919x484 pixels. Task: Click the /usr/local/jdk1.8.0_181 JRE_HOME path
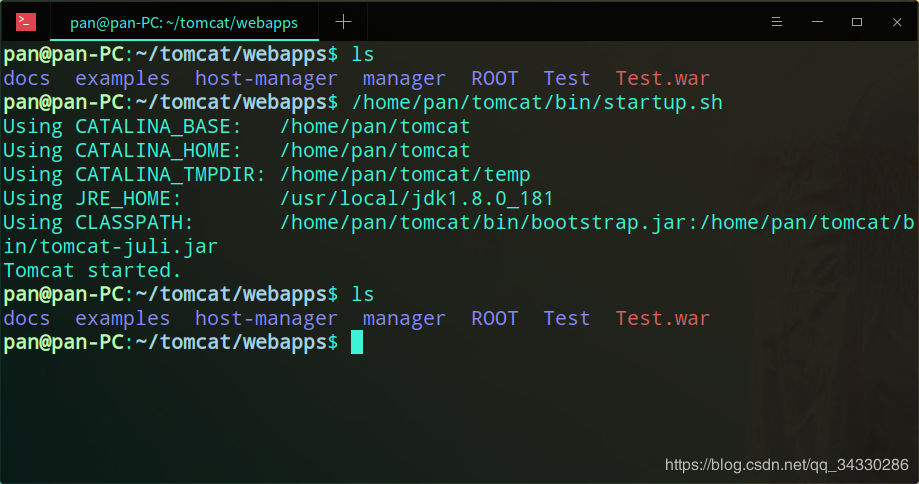click(416, 198)
